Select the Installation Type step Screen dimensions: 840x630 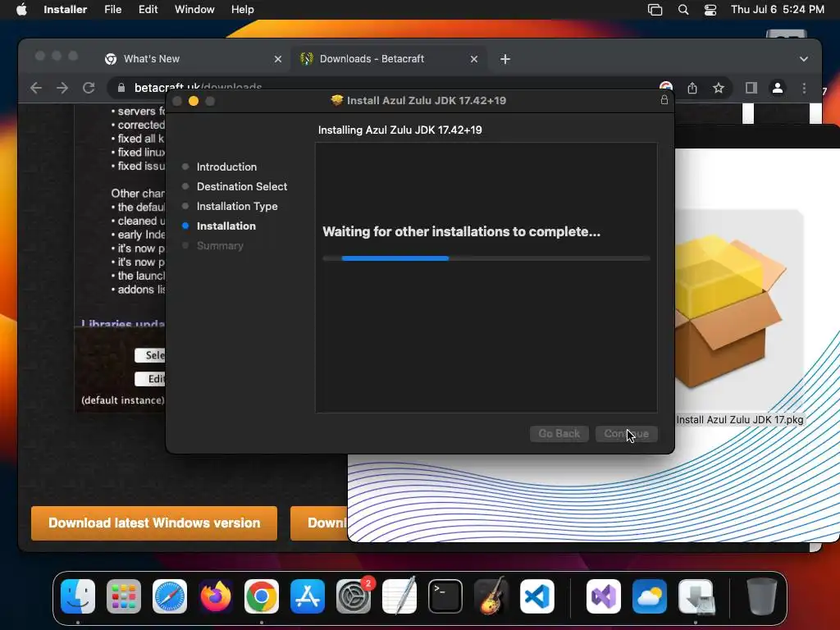[237, 206]
